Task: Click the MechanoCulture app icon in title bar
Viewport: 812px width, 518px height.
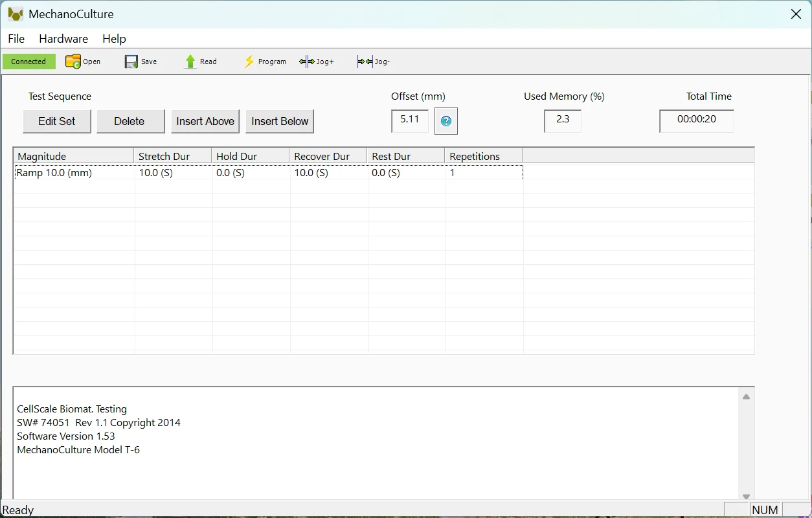Action: [x=16, y=14]
